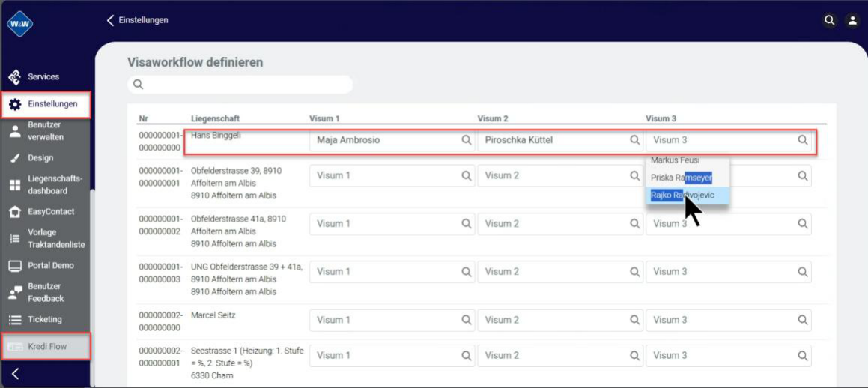Open Kredi Flow menu item
The width and height of the screenshot is (868, 388).
point(46,347)
